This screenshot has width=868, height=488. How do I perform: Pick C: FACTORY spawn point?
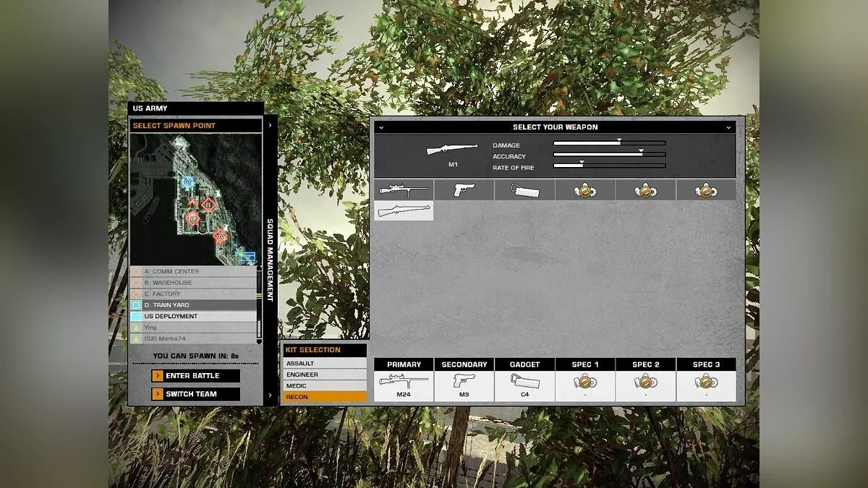193,294
